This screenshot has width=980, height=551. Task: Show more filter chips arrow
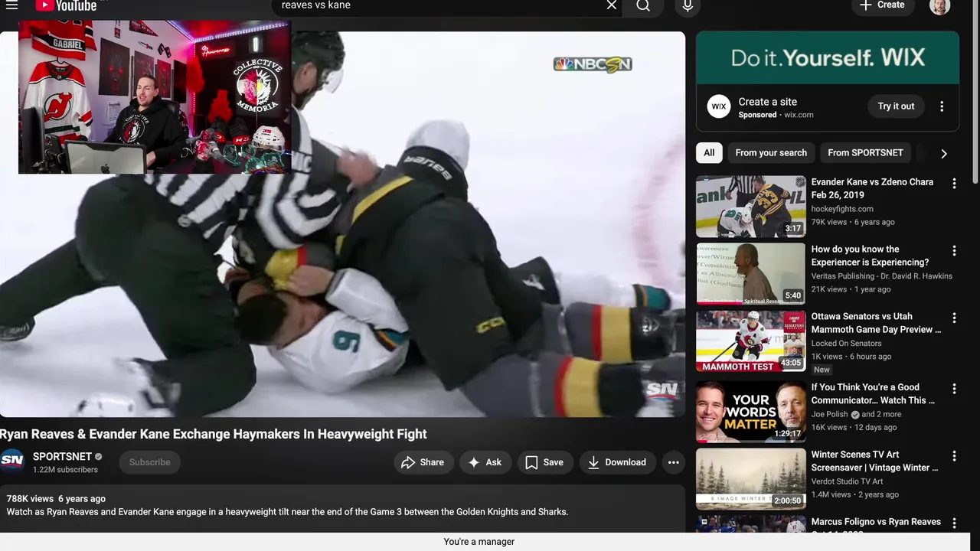pyautogui.click(x=943, y=153)
